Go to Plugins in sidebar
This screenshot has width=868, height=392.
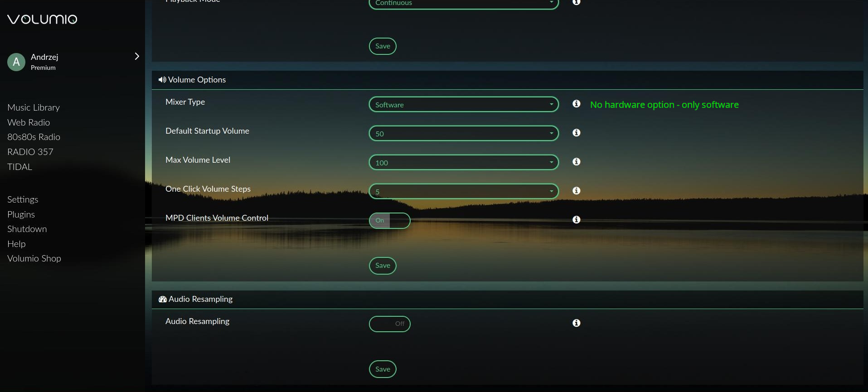[21, 214]
